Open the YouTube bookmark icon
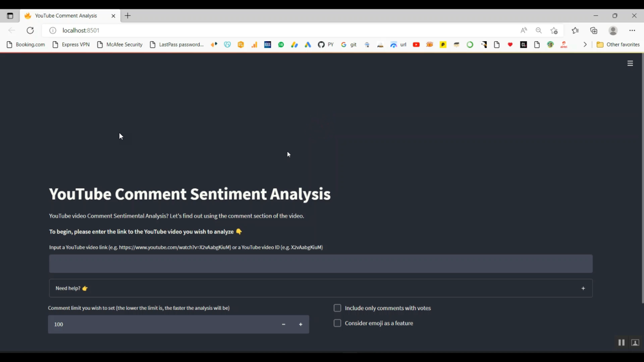This screenshot has height=362, width=644. pos(416,45)
